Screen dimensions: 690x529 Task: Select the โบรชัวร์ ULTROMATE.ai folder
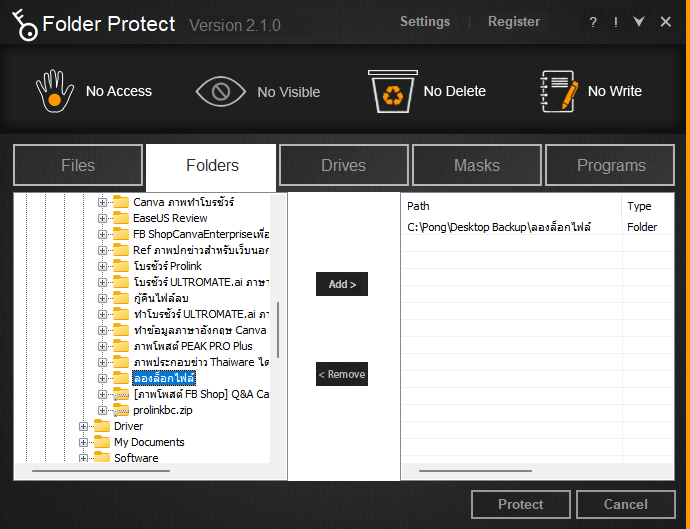201,282
